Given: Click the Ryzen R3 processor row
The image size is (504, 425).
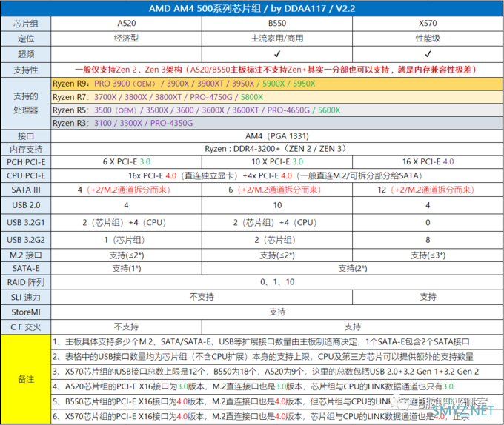Looking at the screenshot, I should pyautogui.click(x=276, y=123).
